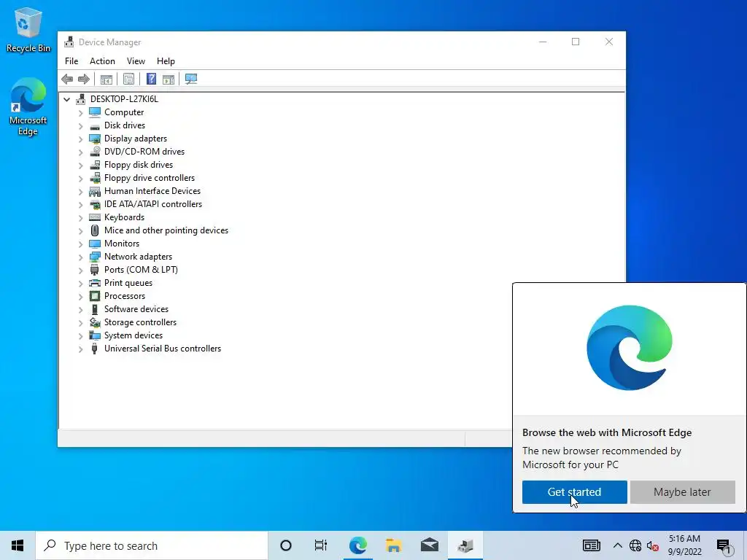Select the IDE ATA/ATAPI controllers label
Image resolution: width=747 pixels, height=560 pixels.
coord(153,204)
